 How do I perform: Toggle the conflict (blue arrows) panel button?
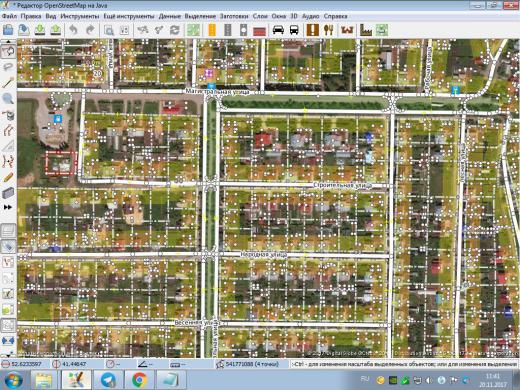(8, 341)
